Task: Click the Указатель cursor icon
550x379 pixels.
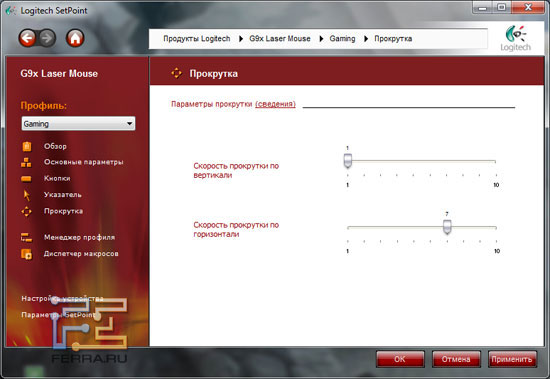Action: tap(27, 195)
